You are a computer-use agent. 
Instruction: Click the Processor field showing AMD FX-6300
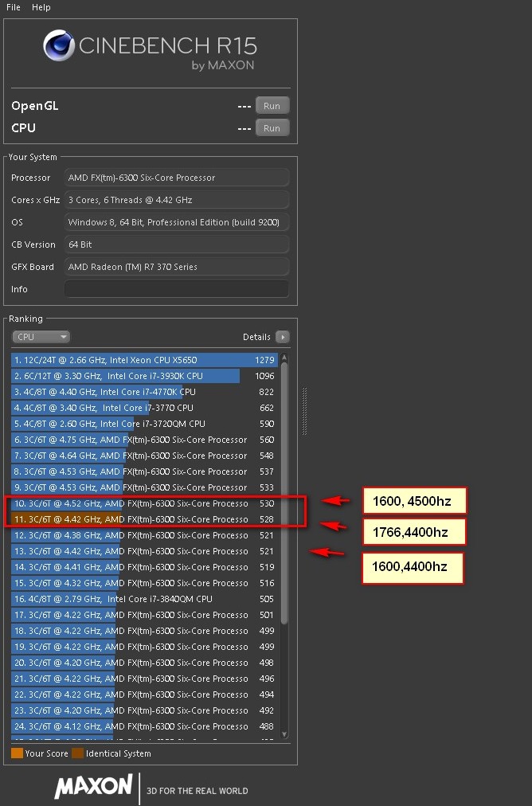176,178
